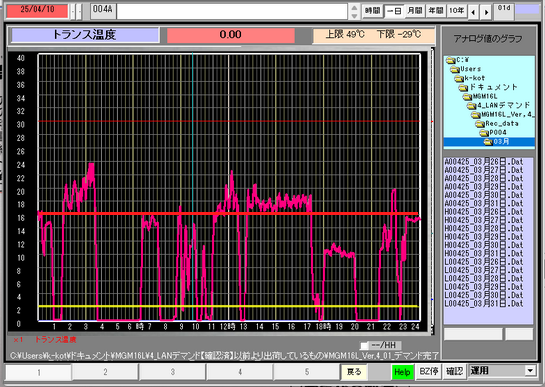Click up arrow of top spinner

(x=354, y=8)
